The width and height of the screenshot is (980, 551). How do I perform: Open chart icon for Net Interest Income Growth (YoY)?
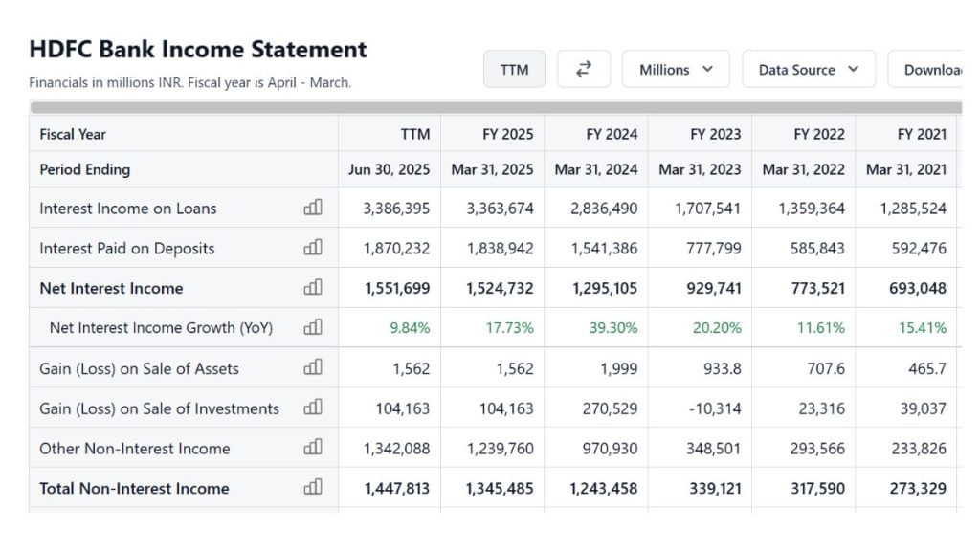tap(313, 327)
